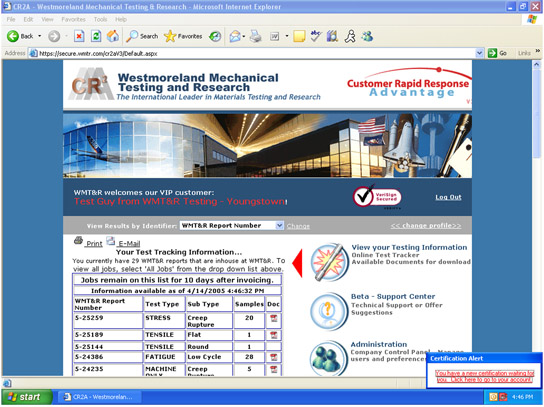Open the PDF doc icon for S-24235
This screenshot has height=407, width=544.
(273, 369)
